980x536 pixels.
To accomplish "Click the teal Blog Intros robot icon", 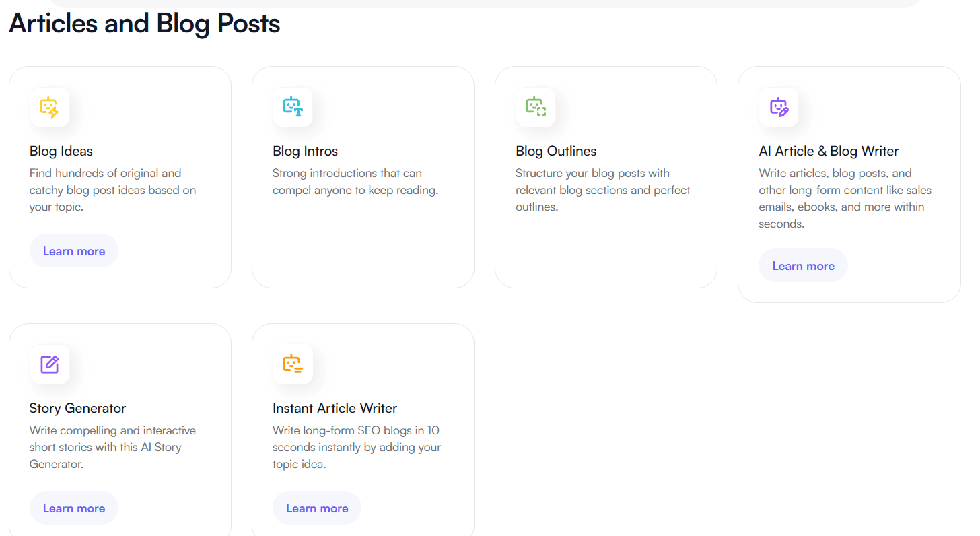I will click(293, 107).
